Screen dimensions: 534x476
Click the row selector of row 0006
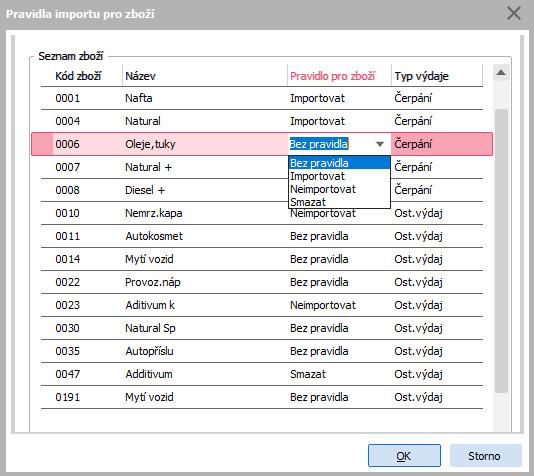42,144
